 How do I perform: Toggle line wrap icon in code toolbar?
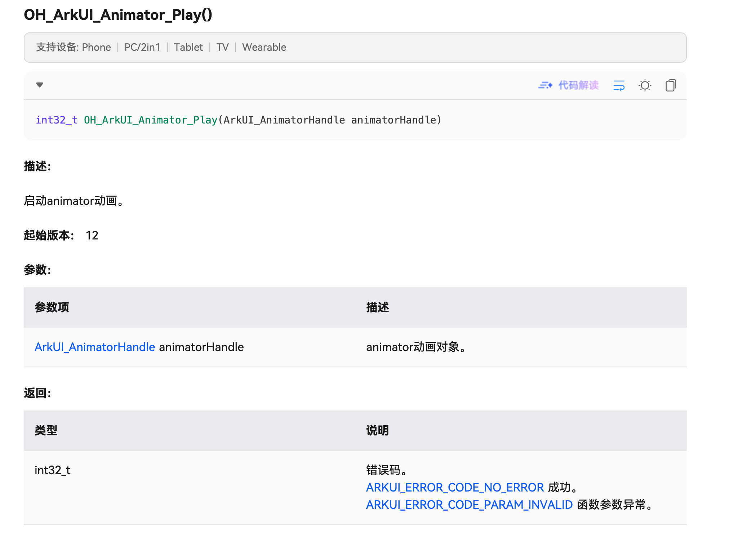619,85
